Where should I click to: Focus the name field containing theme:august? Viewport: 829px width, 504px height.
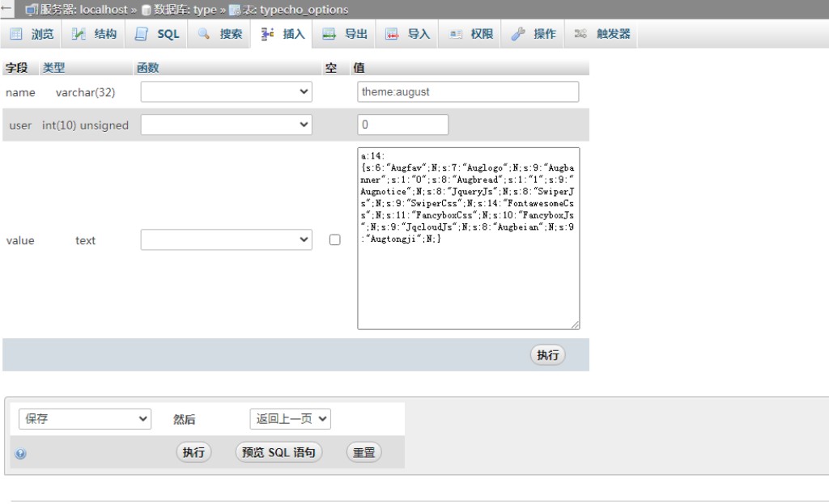coord(468,92)
